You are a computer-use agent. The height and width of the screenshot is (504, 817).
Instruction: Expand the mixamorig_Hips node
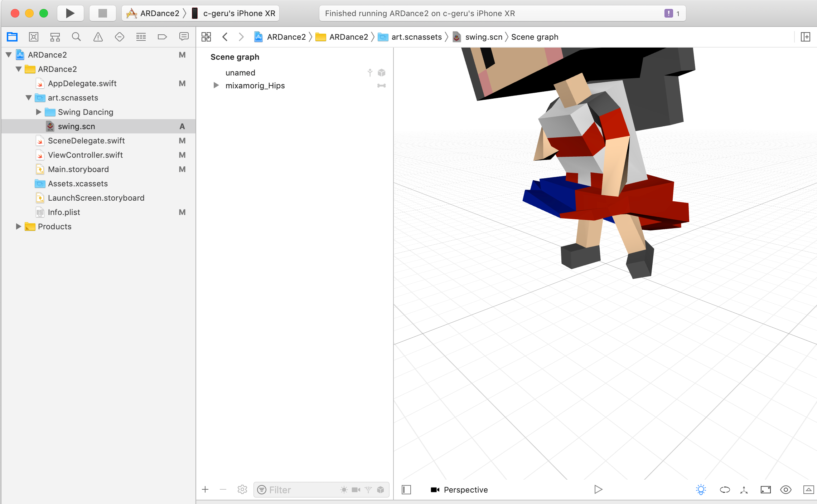click(x=216, y=85)
